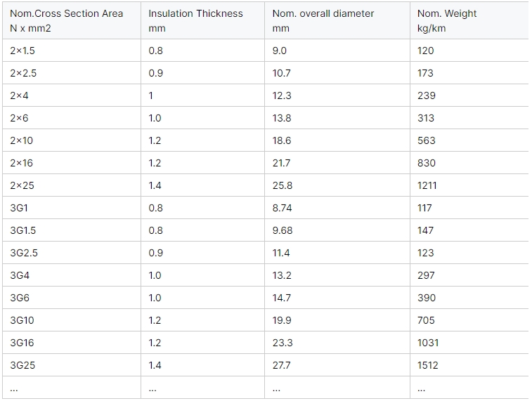Click the Nom.Cross Section Area header
This screenshot has height=401, width=532.
click(x=72, y=20)
